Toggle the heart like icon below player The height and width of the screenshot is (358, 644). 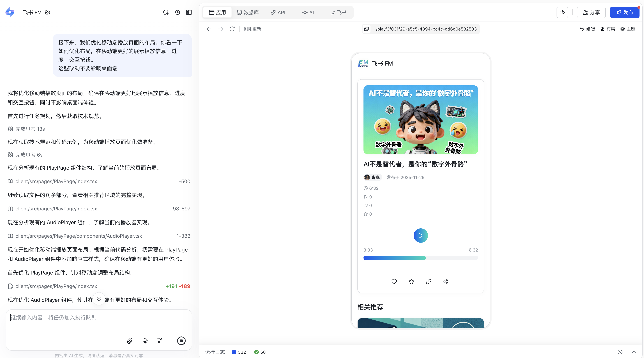click(394, 282)
